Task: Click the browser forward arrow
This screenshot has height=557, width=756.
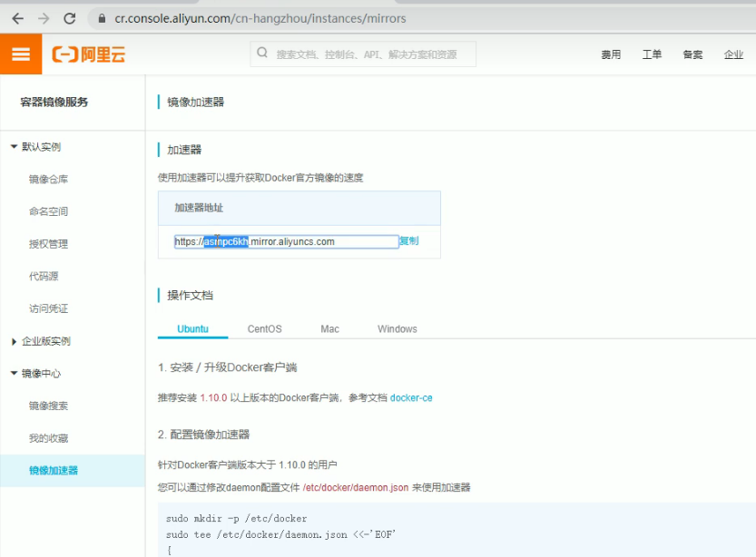Action: [44, 19]
